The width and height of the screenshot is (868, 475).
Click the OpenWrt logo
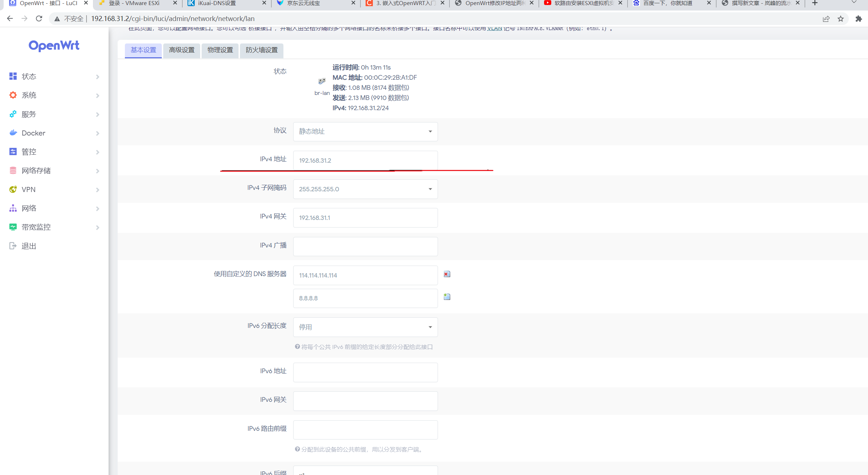tap(54, 46)
